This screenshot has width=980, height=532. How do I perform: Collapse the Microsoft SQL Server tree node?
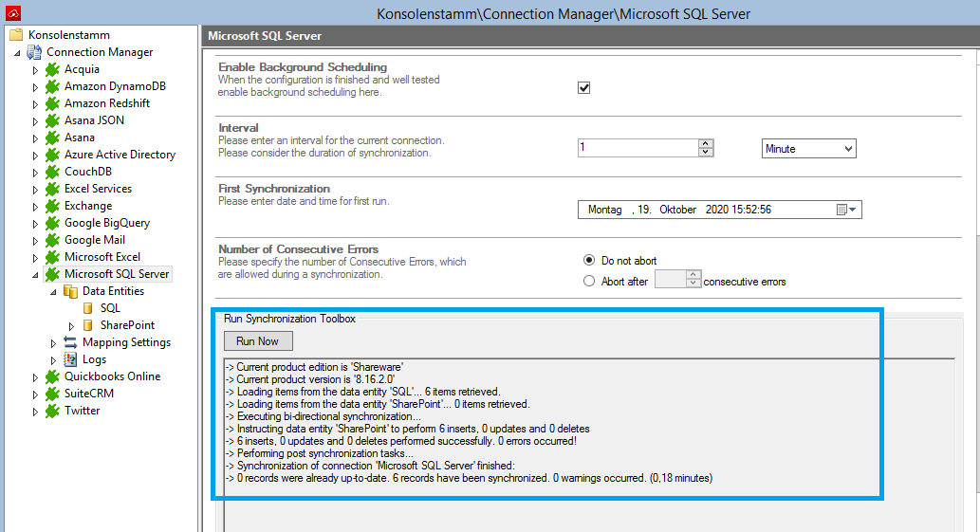pos(36,275)
